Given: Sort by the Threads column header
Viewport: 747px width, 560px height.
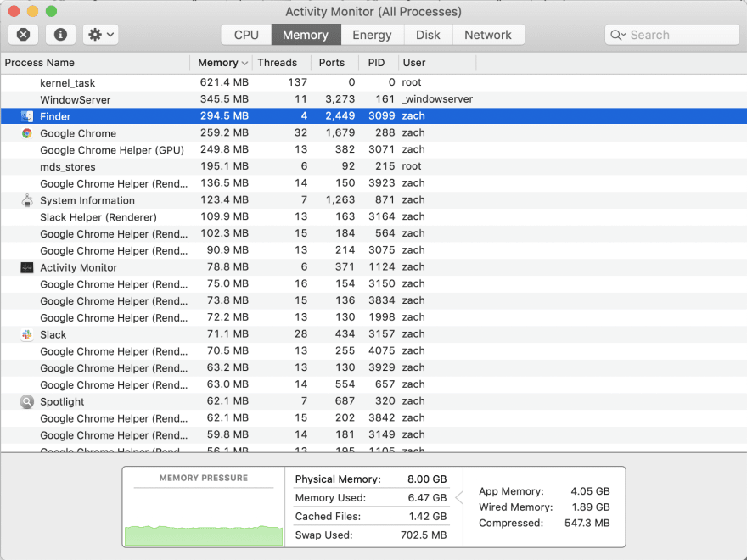Looking at the screenshot, I should click(282, 63).
